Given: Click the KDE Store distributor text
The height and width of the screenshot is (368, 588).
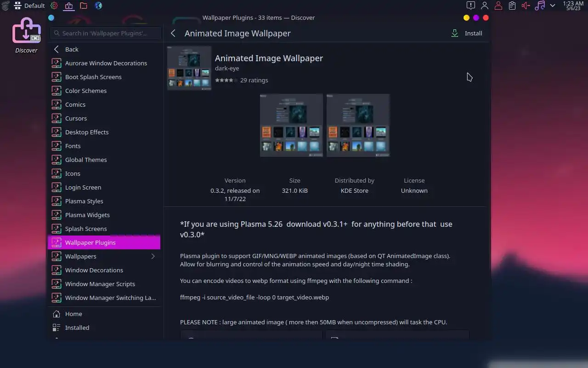Looking at the screenshot, I should 355,190.
